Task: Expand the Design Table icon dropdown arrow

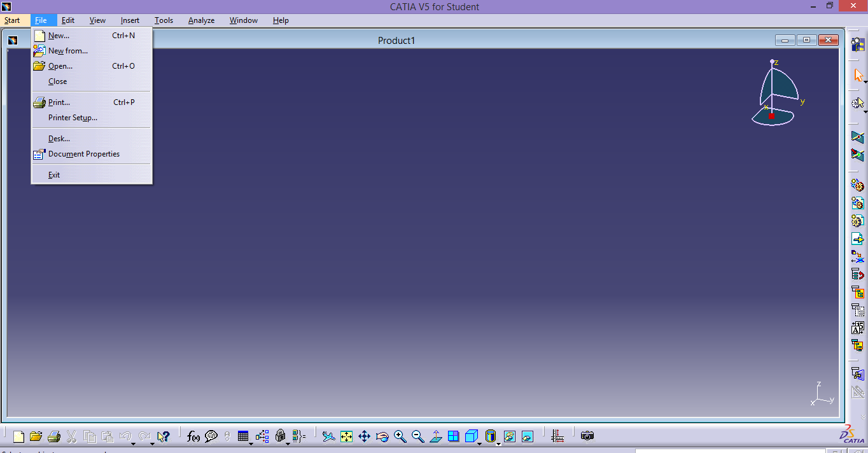Action: click(x=251, y=443)
